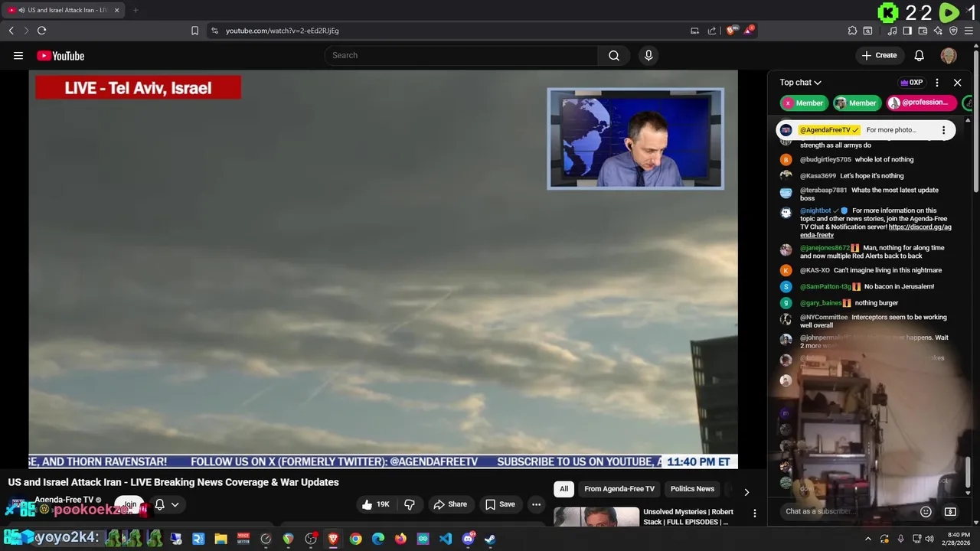
Task: Open Visual Studio Code from taskbar
Action: (446, 539)
